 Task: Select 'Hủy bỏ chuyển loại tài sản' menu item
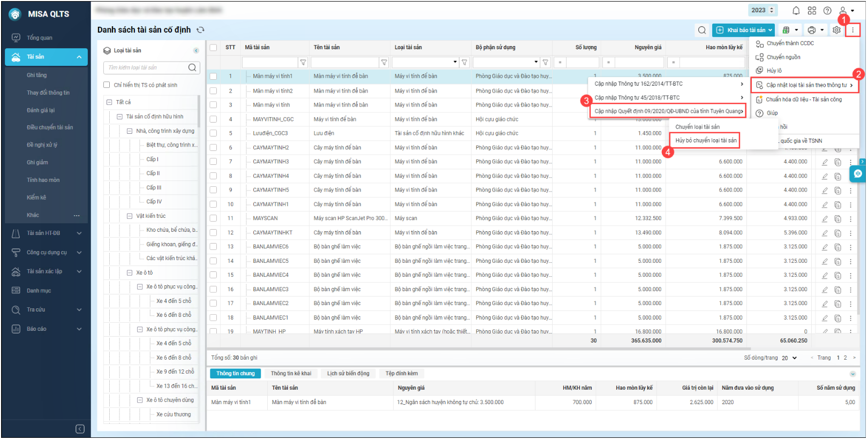click(705, 141)
